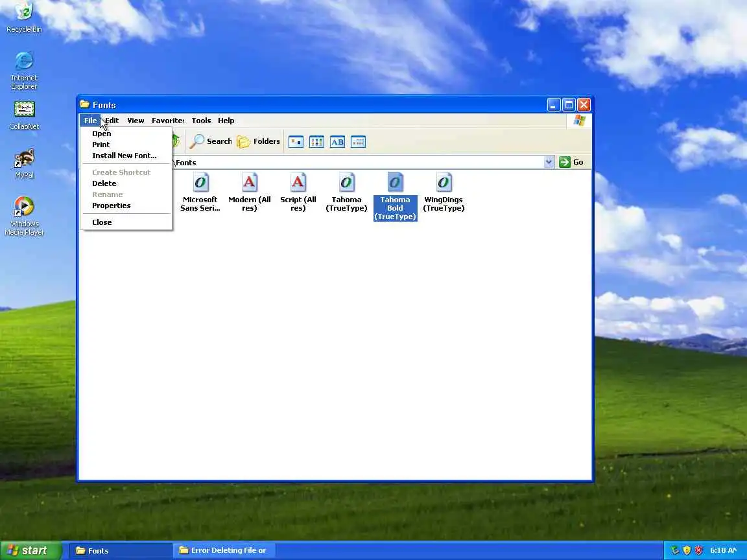Select the WingDings (TrueType) font

click(x=444, y=192)
